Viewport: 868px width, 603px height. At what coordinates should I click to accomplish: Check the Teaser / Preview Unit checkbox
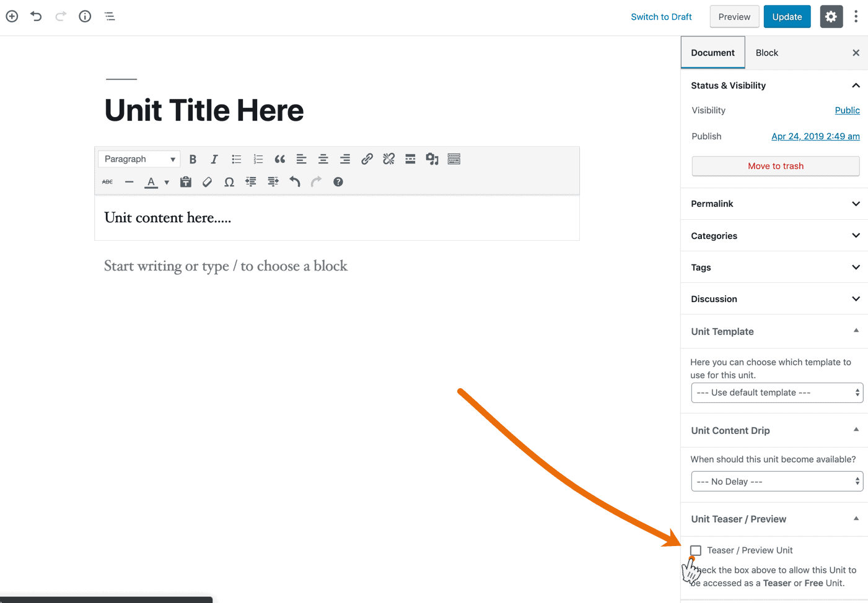696,550
